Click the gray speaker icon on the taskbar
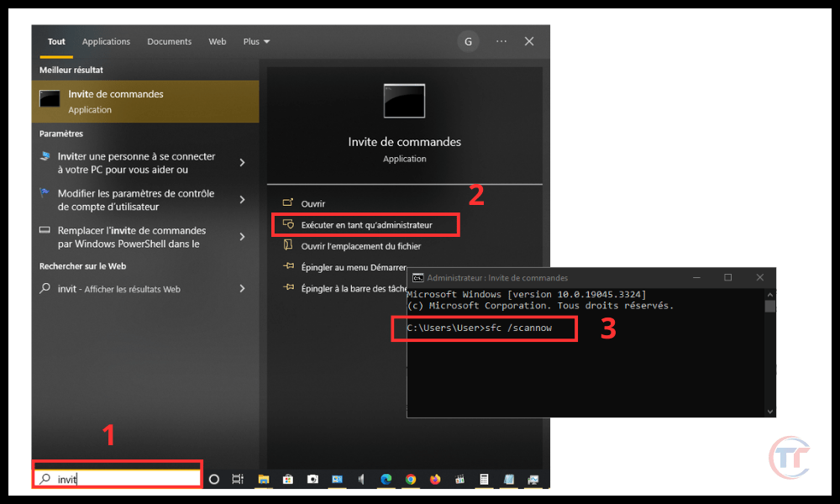Viewport: 840px width, 504px height. tap(361, 480)
